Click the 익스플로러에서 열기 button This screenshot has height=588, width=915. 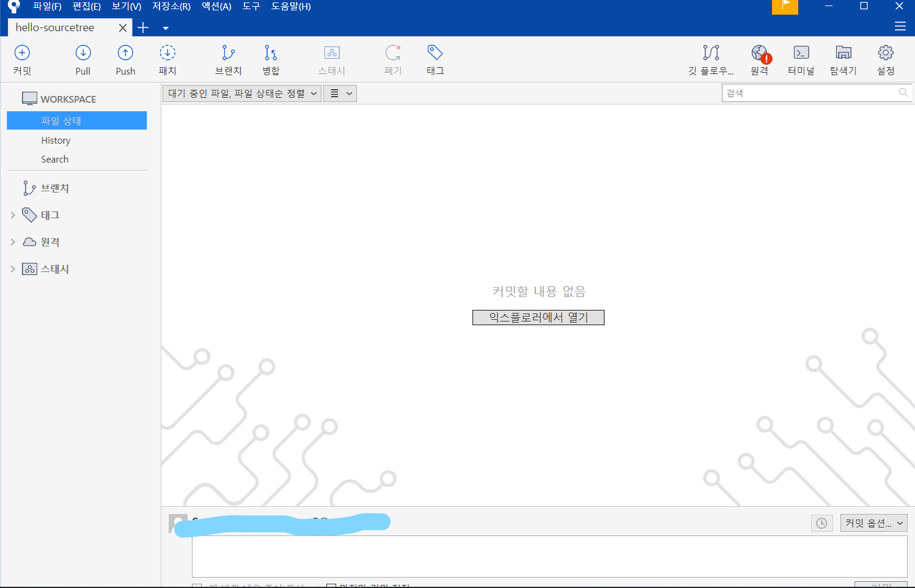click(x=538, y=317)
